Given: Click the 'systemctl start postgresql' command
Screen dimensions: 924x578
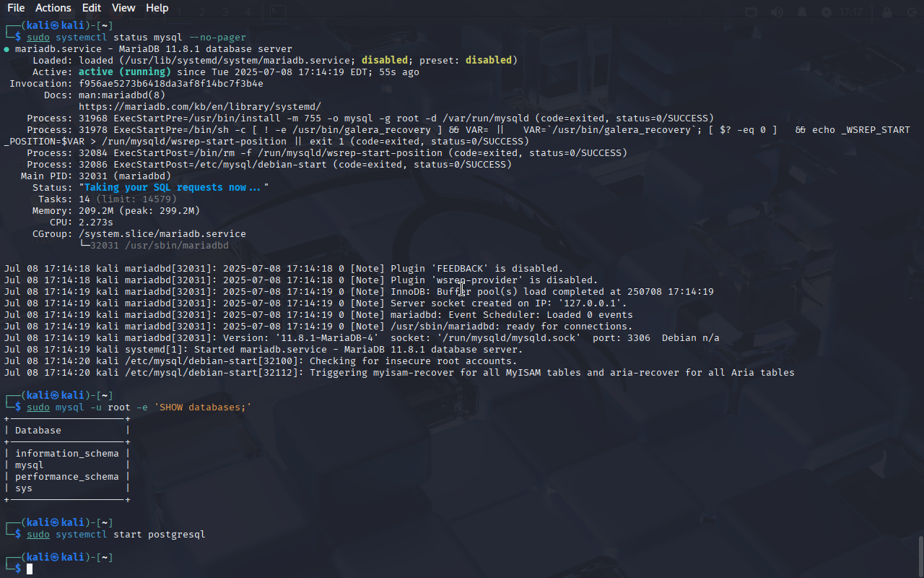Looking at the screenshot, I should 131,534.
